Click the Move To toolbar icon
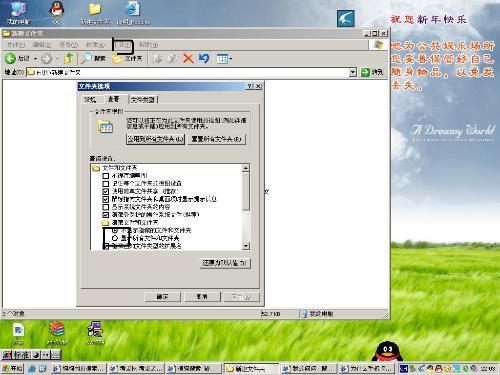The image size is (500, 375). 157,59
